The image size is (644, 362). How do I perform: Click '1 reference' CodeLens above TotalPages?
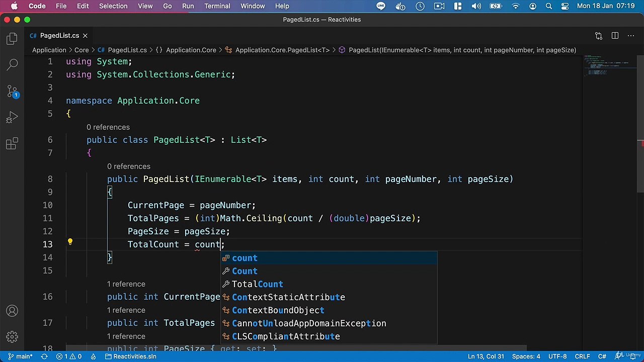click(x=126, y=310)
